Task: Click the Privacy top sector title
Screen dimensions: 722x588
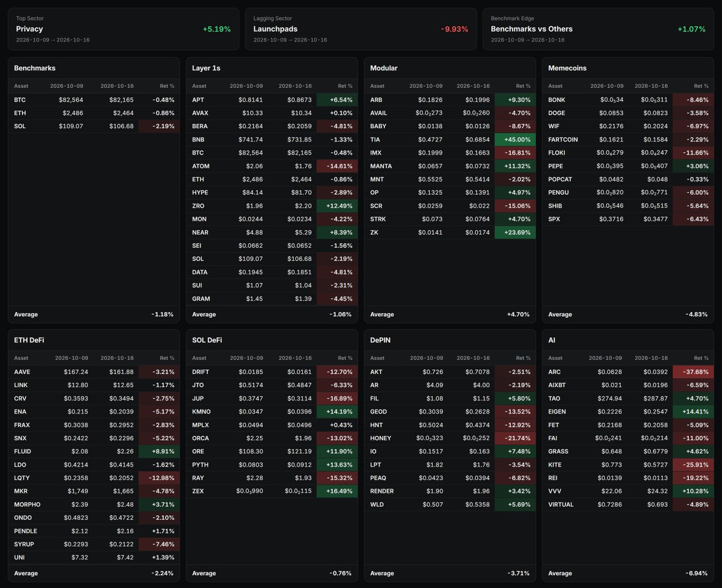Action: (x=29, y=29)
